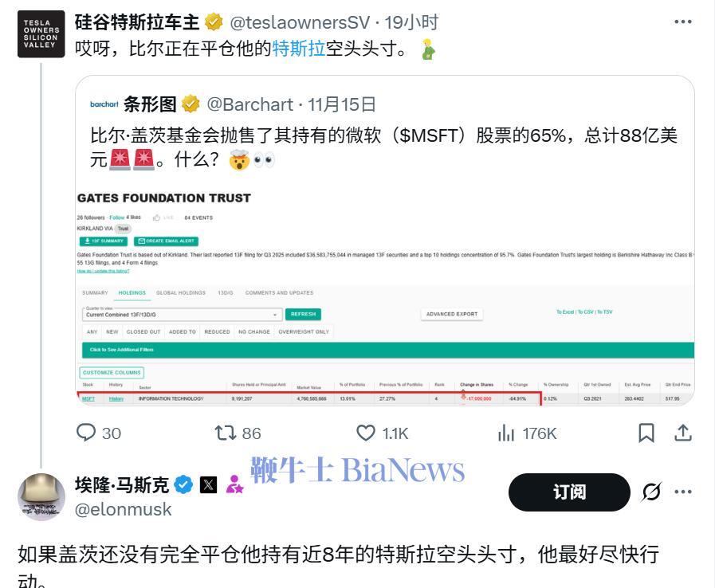Retweet the post with 86 reposts
The height and width of the screenshot is (588, 715).
tap(225, 433)
